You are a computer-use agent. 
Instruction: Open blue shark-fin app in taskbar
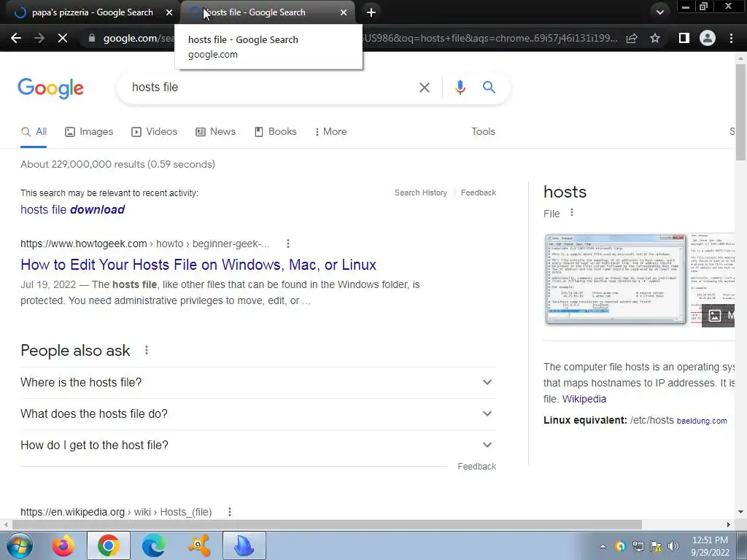pos(244,545)
